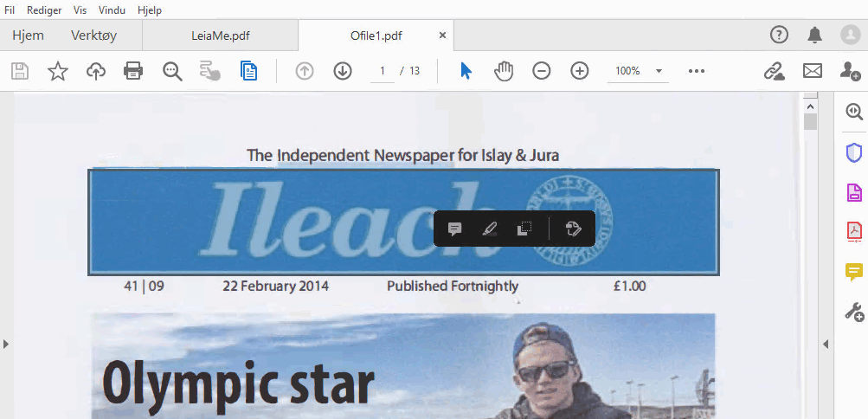Open the Rediger menu

coord(44,10)
